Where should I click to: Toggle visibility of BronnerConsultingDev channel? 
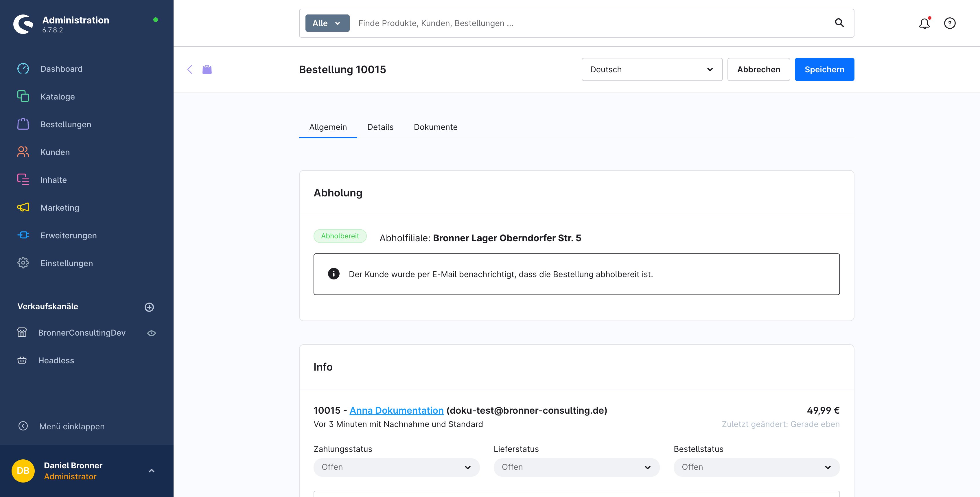pyautogui.click(x=151, y=333)
